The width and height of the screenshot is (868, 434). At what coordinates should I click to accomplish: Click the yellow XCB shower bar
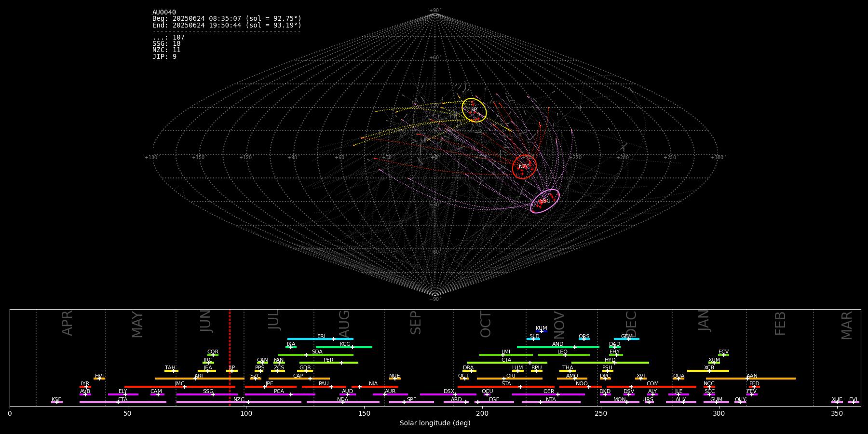(708, 371)
